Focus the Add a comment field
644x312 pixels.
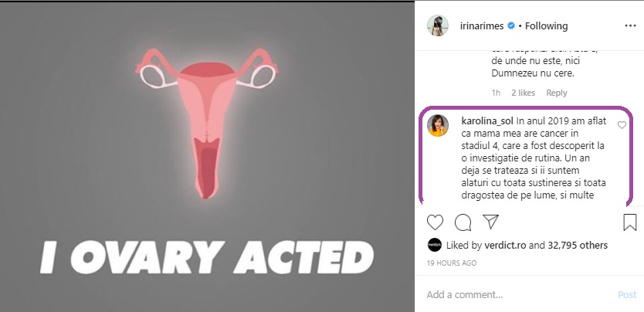pos(517,294)
